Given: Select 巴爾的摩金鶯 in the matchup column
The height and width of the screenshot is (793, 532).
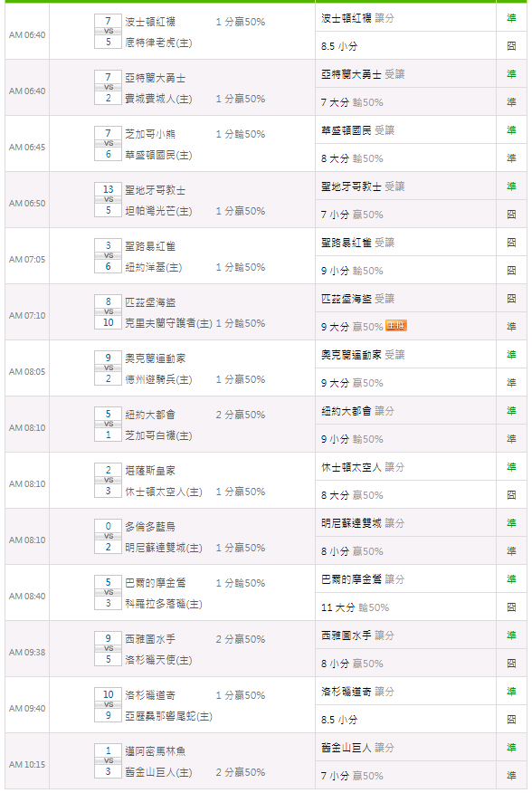Looking at the screenshot, I should pos(156,583).
